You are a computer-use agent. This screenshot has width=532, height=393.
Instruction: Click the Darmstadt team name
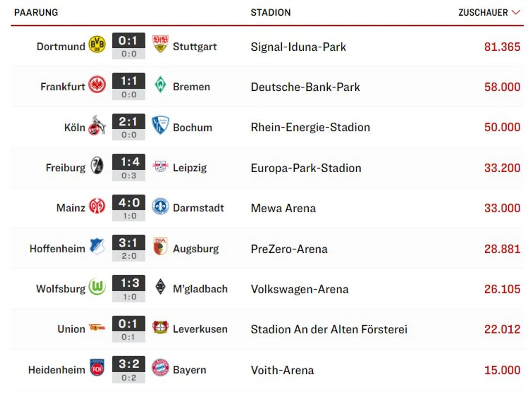(198, 208)
